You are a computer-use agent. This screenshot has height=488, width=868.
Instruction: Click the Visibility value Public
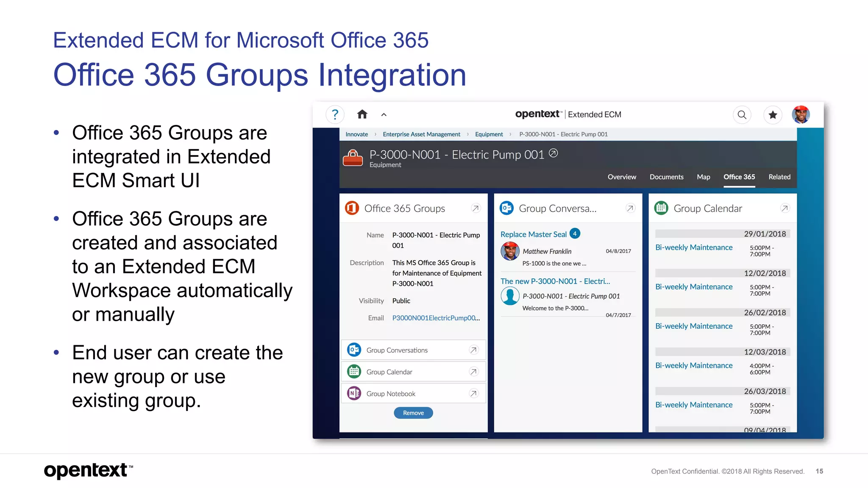click(x=401, y=301)
